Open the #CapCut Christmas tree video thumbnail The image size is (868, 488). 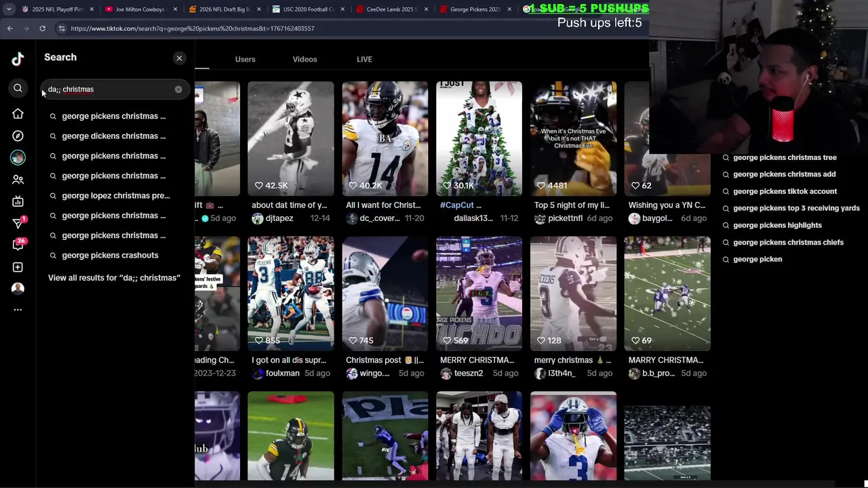[479, 138]
